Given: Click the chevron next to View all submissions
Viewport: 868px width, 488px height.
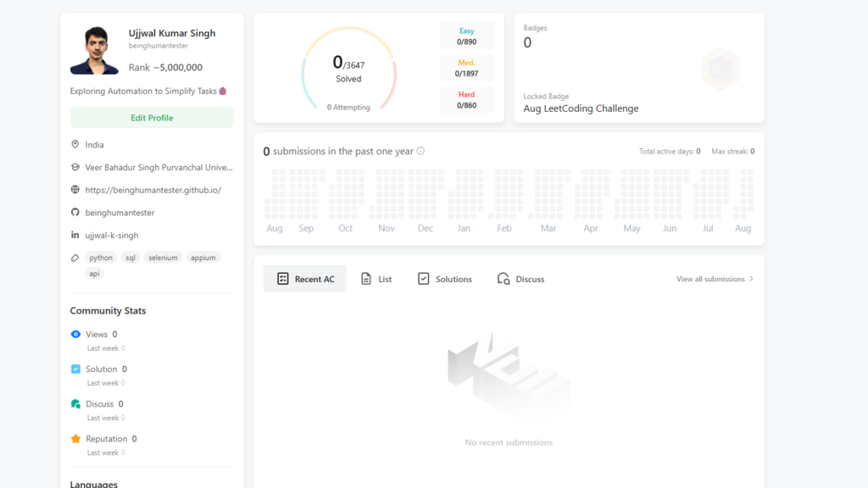Looking at the screenshot, I should (x=751, y=279).
